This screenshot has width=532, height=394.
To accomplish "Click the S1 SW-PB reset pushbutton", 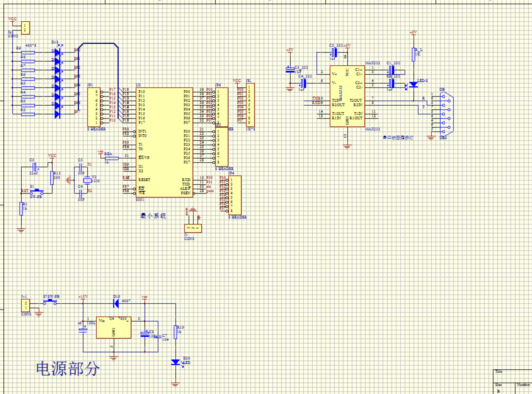I will point(37,192).
